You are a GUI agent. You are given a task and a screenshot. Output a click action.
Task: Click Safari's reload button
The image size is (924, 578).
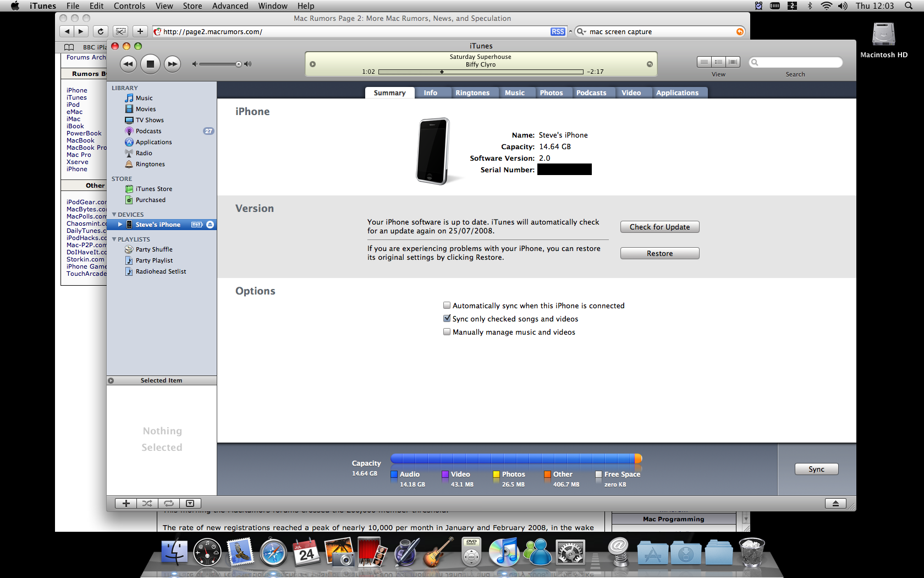coord(101,31)
